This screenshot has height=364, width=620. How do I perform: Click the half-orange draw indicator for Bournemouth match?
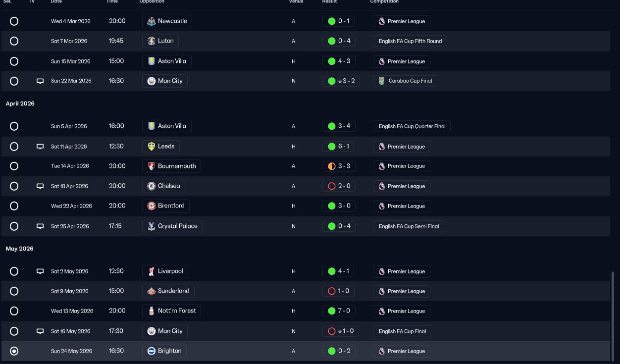332,166
